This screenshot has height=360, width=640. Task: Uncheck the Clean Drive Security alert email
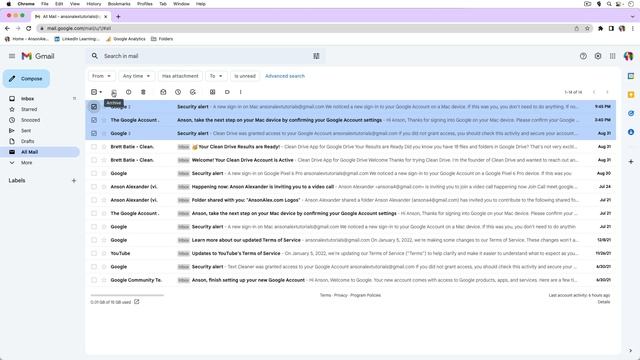94,133
